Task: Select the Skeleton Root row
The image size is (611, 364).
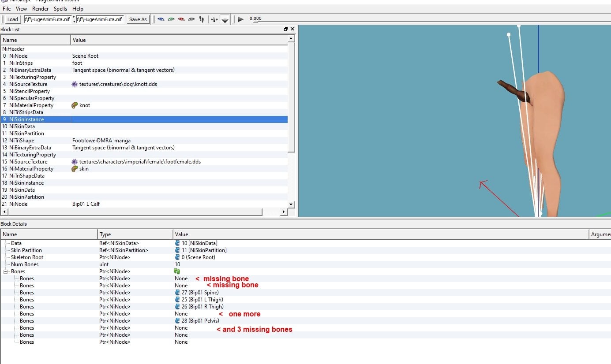Action: (x=305, y=257)
